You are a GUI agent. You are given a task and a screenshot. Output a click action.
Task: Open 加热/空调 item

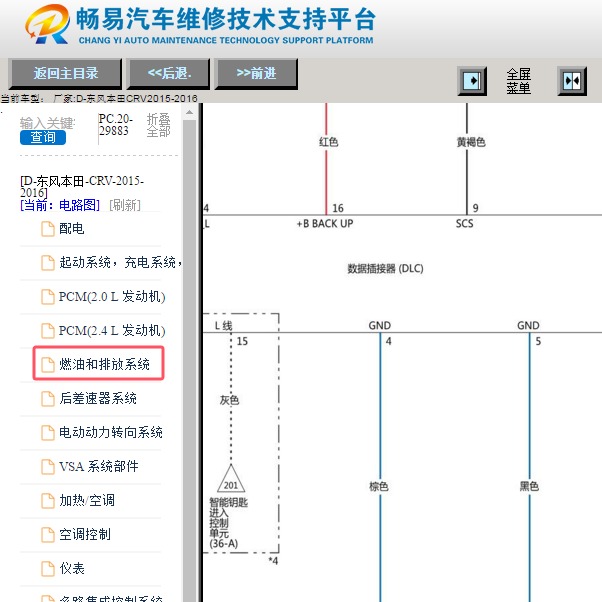(x=87, y=500)
